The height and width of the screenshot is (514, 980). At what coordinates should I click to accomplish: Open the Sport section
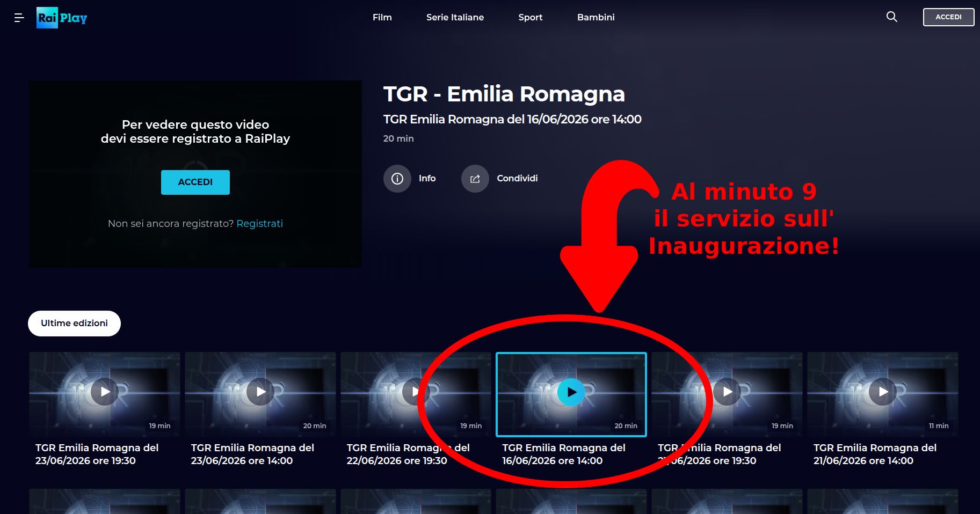point(531,17)
